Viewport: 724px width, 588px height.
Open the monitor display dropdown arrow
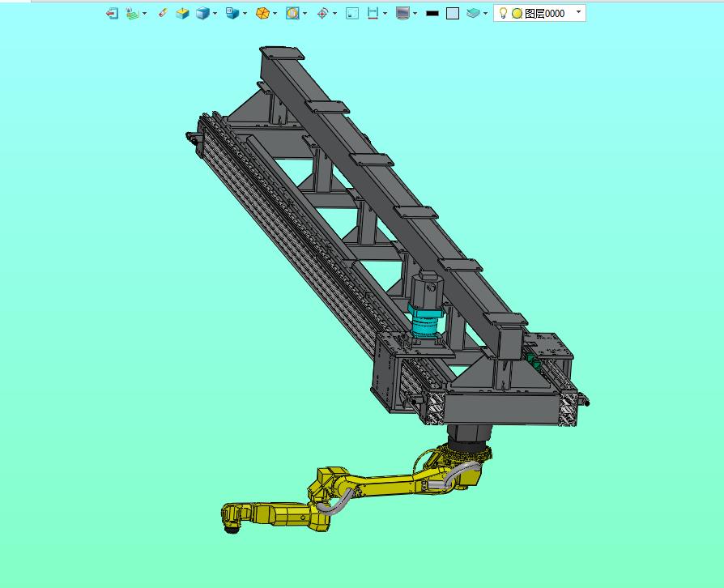click(415, 14)
